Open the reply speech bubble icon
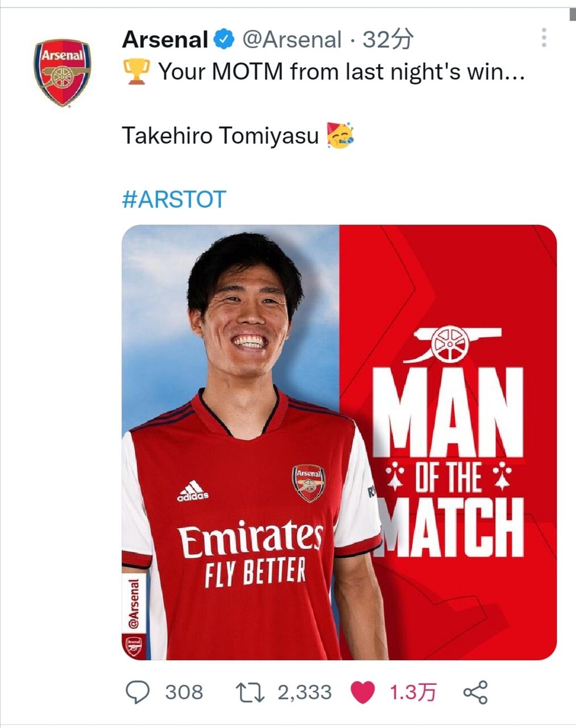The width and height of the screenshot is (576, 728). [x=137, y=692]
